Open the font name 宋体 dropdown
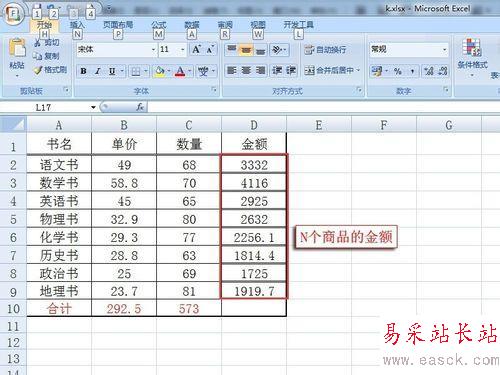This screenshot has height=375, width=500. 153,50
